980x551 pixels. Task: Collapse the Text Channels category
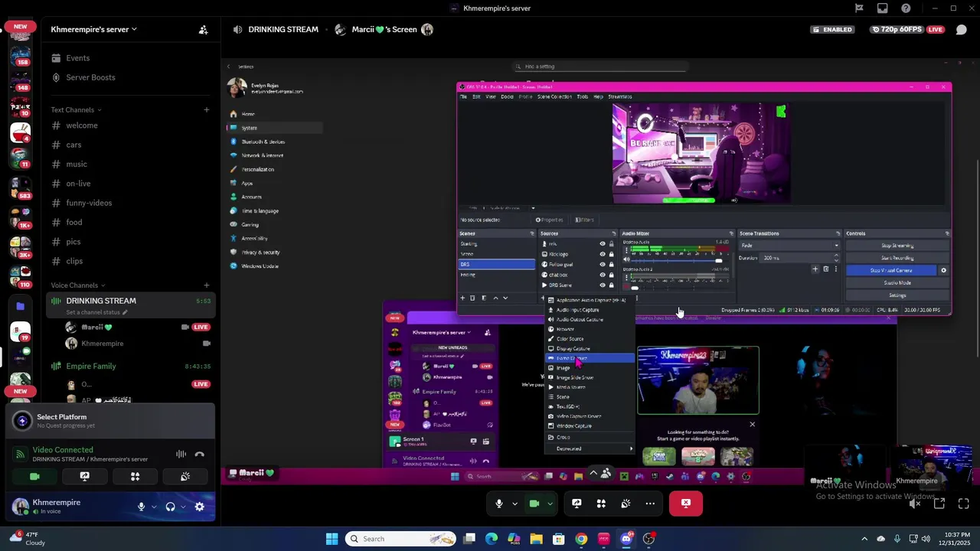[x=76, y=110]
